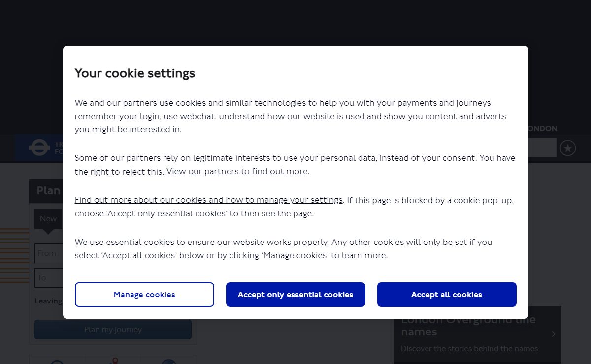Click Plan my journey button
The width and height of the screenshot is (591, 364).
pos(113,330)
